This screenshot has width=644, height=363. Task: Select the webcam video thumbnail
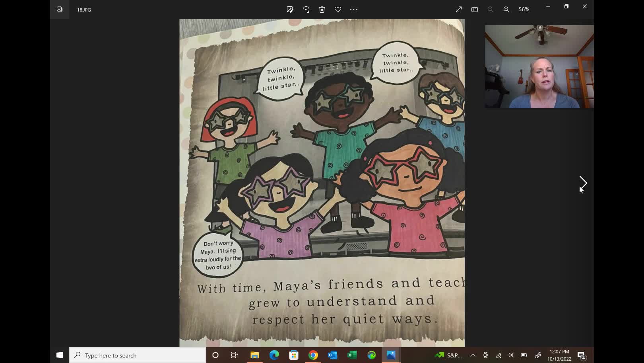click(539, 67)
